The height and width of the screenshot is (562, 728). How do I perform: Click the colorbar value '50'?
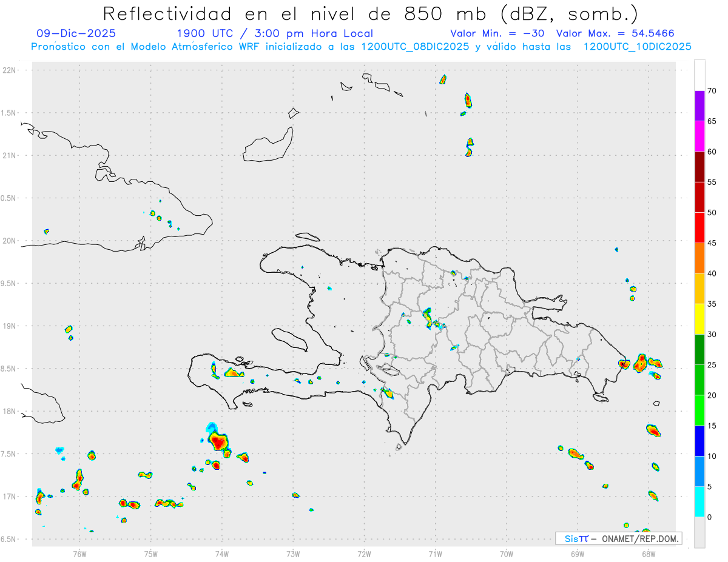pos(712,213)
